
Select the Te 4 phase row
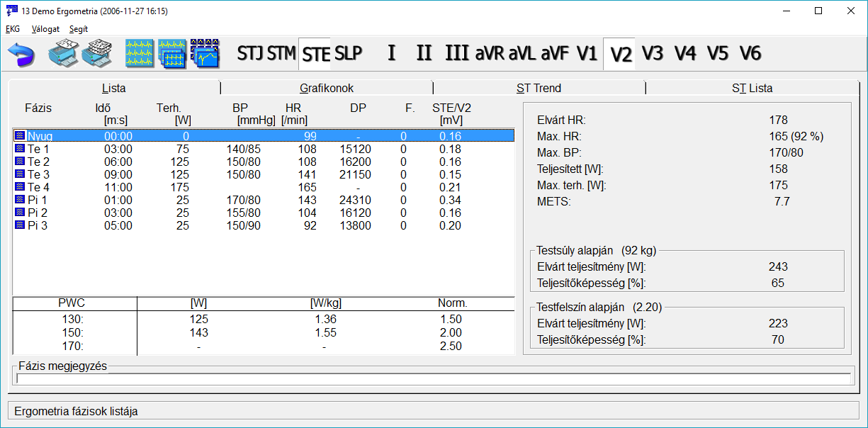[264, 187]
